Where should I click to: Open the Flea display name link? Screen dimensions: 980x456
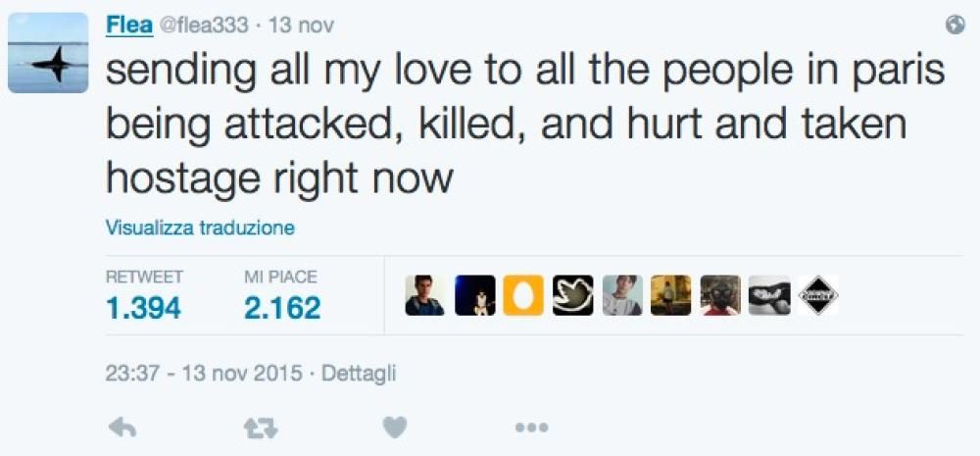coord(128,26)
